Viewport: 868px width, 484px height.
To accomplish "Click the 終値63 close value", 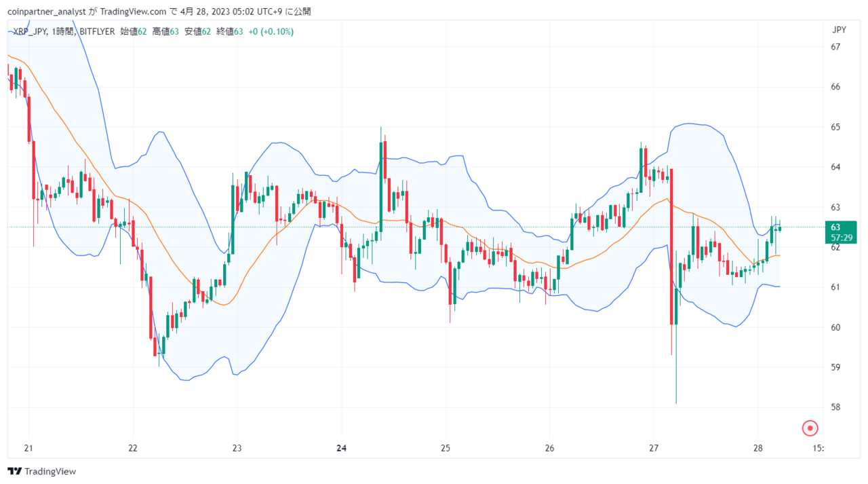I will (230, 32).
